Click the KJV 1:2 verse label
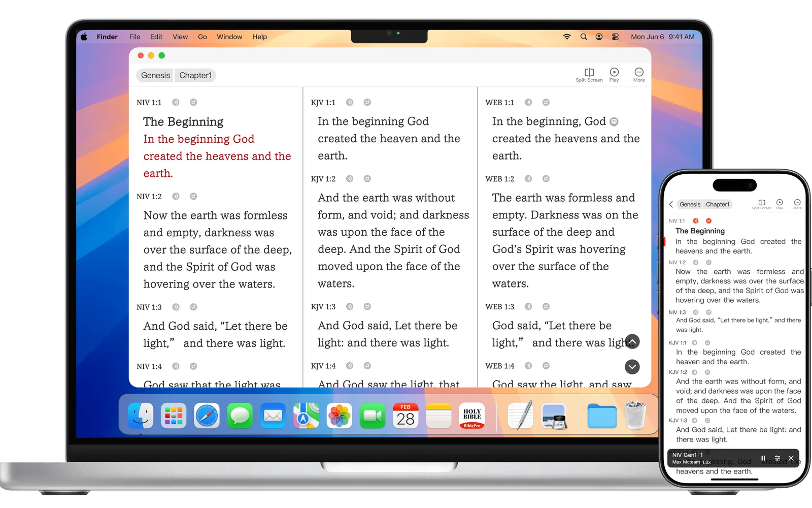The width and height of the screenshot is (812, 508). [323, 179]
